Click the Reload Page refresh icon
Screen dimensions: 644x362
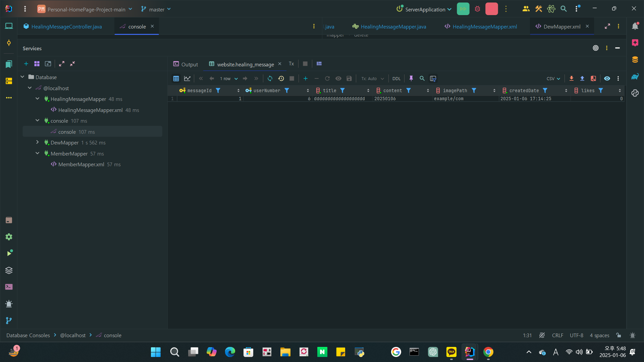(270, 78)
